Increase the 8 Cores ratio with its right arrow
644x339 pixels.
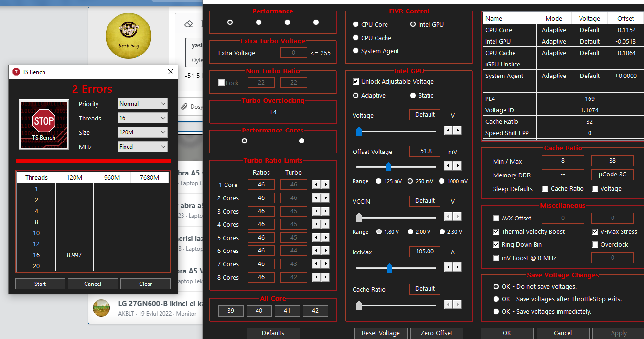point(325,277)
